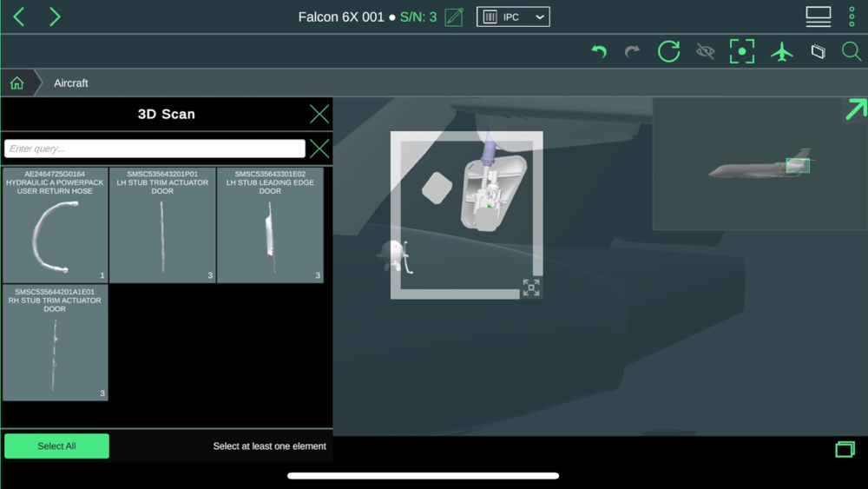Select the Aircraft breadcrumb

71,83
